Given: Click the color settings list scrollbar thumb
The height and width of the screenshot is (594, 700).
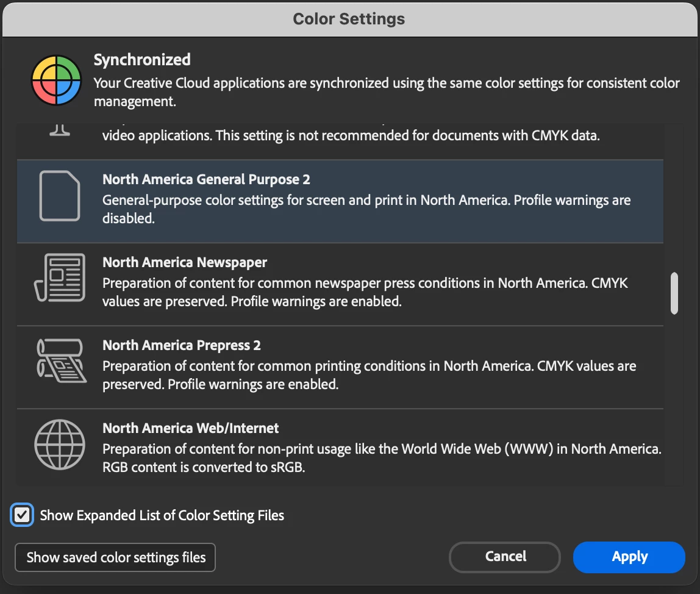Looking at the screenshot, I should click(x=674, y=293).
